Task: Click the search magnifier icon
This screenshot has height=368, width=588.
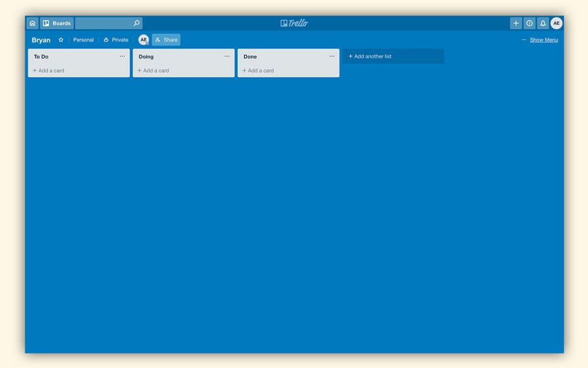Action: 136,24
